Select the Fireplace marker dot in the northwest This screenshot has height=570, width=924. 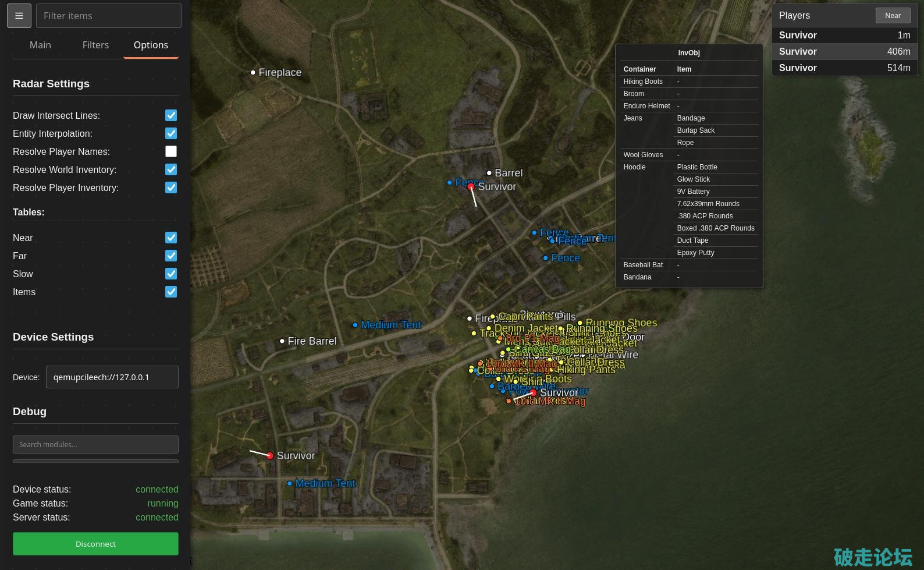pos(253,73)
